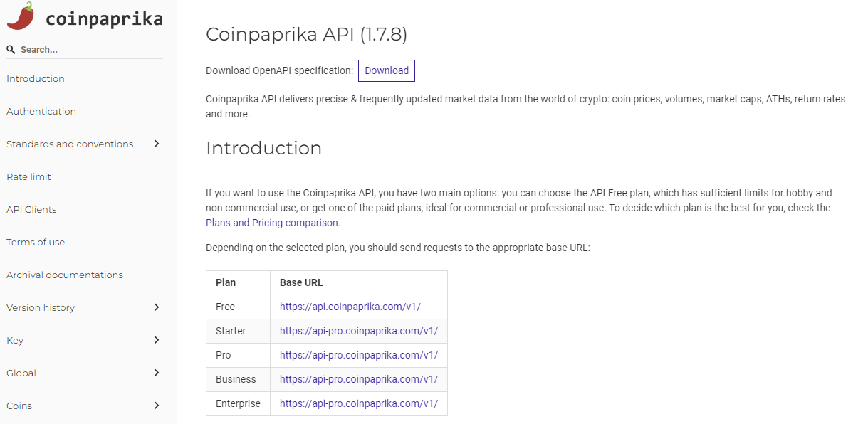
Task: Click the coinpaprika chili pepper logo
Action: click(21, 16)
